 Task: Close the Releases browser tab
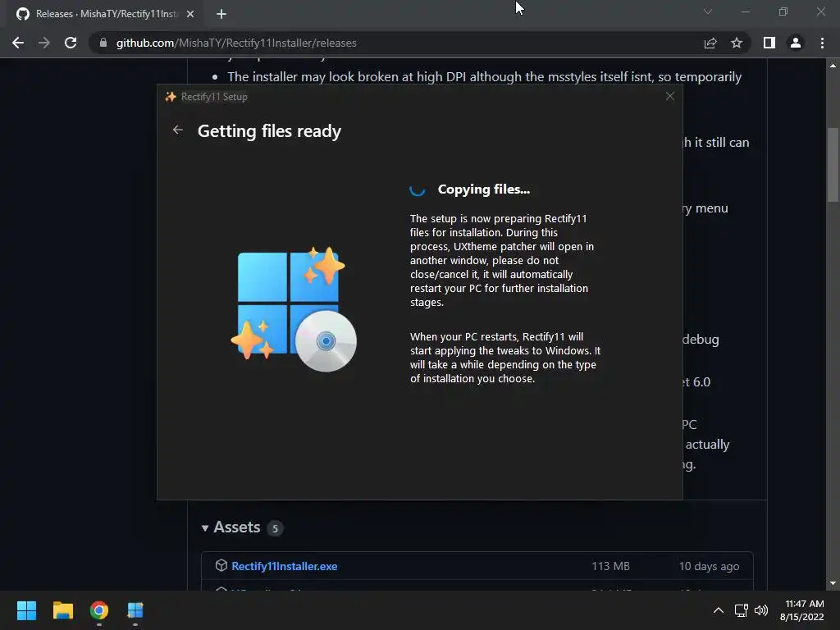click(190, 15)
